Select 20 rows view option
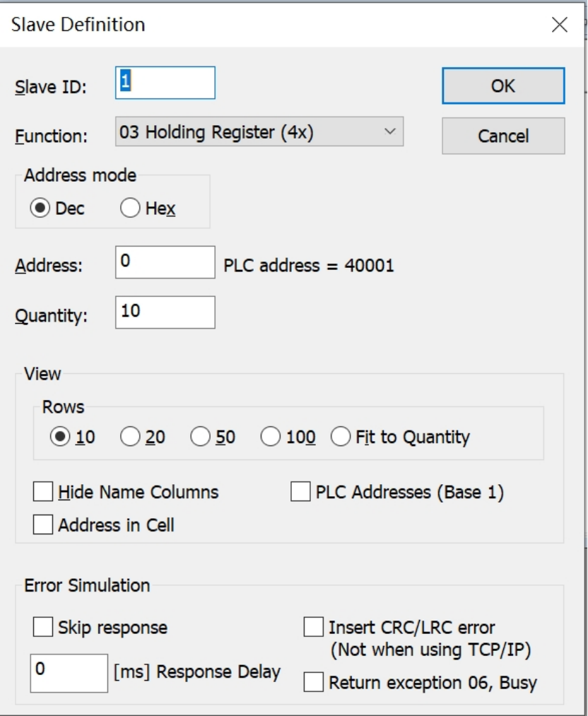The image size is (588, 716). tap(130, 438)
